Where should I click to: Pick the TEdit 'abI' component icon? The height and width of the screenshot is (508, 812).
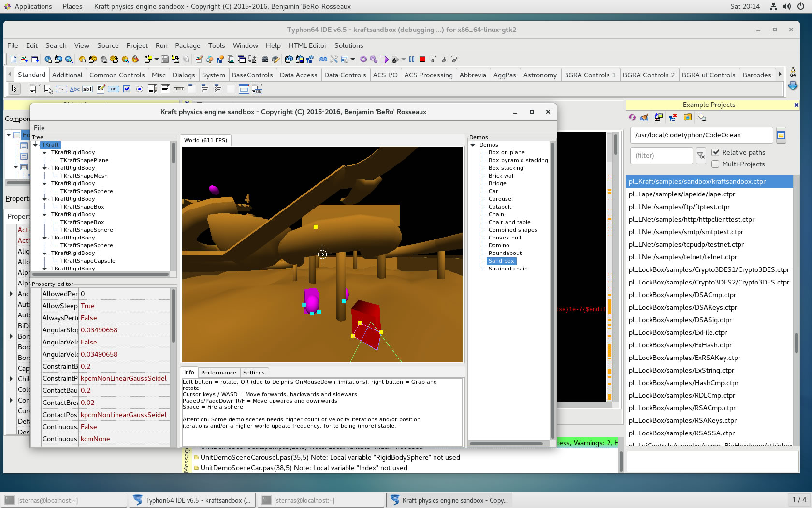click(87, 89)
